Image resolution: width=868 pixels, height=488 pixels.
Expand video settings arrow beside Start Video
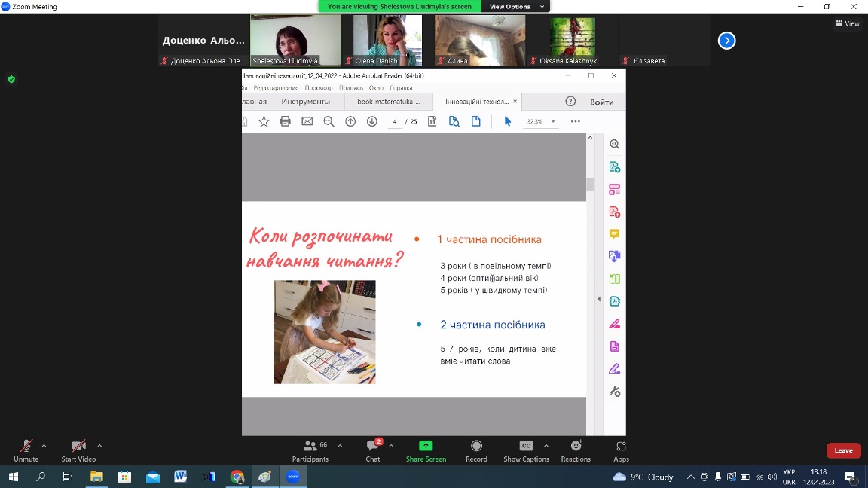coord(99,445)
